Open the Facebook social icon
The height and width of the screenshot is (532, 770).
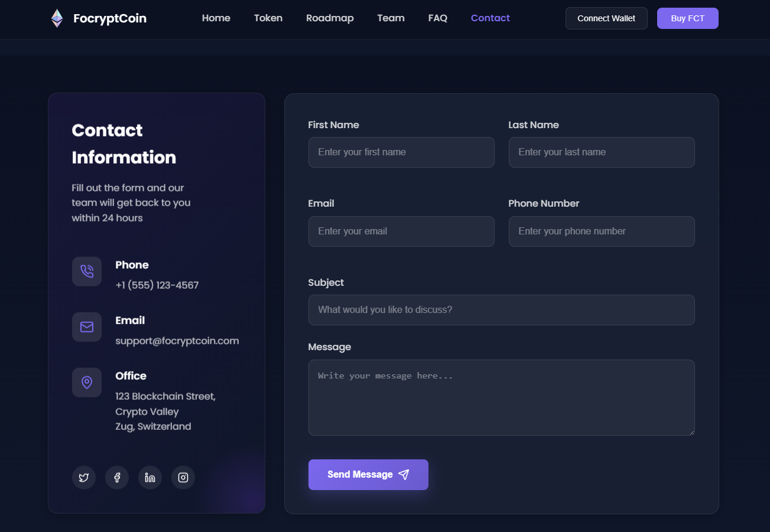click(117, 478)
